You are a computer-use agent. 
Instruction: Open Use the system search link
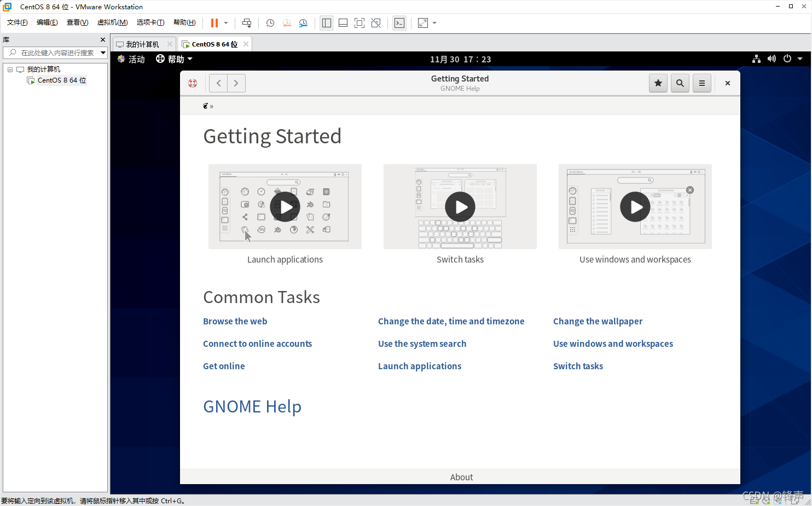pos(422,344)
